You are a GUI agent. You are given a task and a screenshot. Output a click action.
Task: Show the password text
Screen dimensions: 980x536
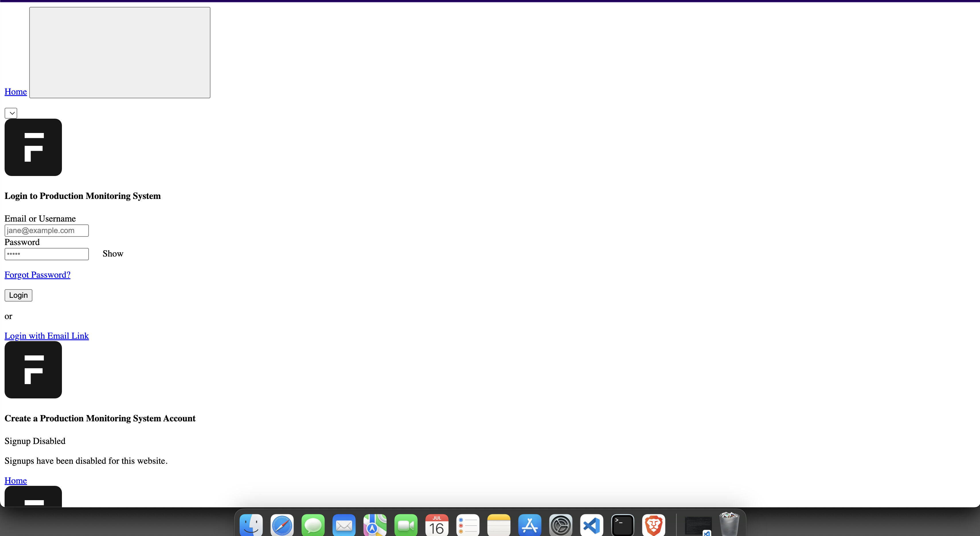coord(113,254)
